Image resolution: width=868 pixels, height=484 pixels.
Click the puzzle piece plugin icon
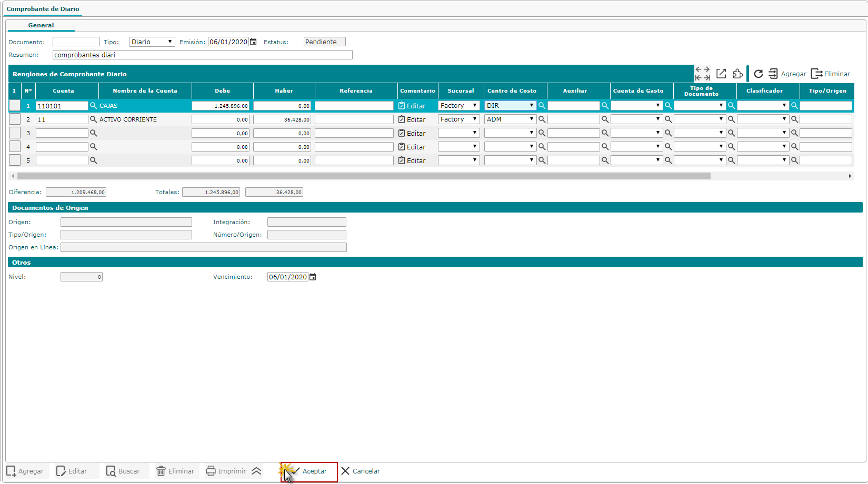click(738, 74)
